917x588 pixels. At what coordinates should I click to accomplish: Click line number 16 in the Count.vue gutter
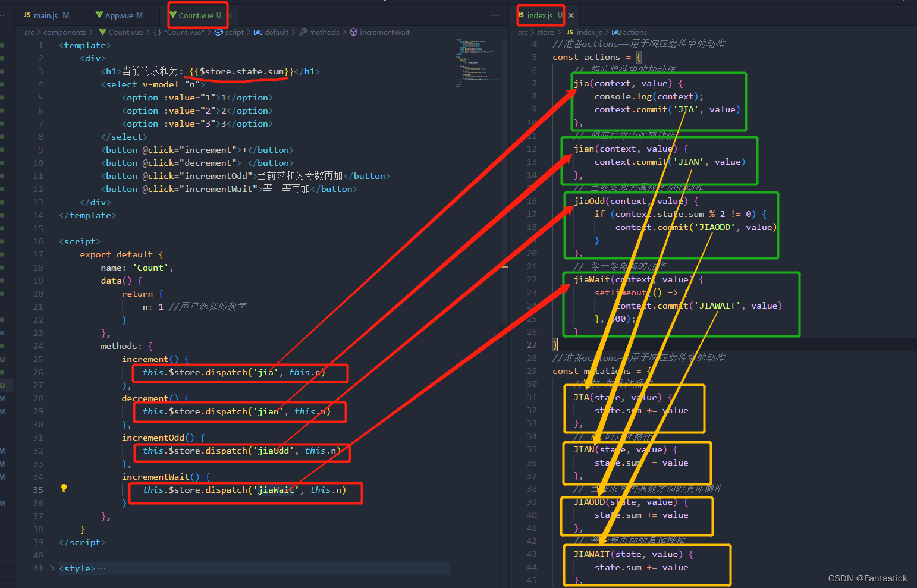(x=38, y=241)
